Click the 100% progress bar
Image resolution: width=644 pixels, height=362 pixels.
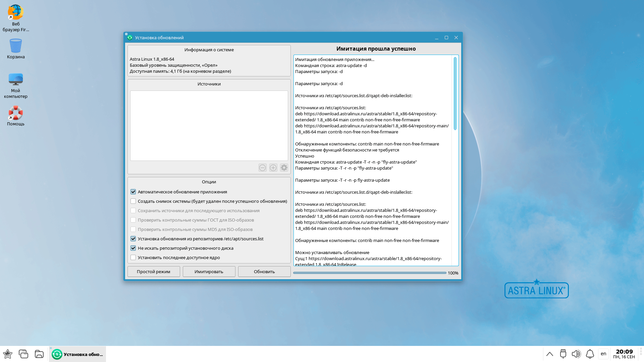click(x=370, y=273)
